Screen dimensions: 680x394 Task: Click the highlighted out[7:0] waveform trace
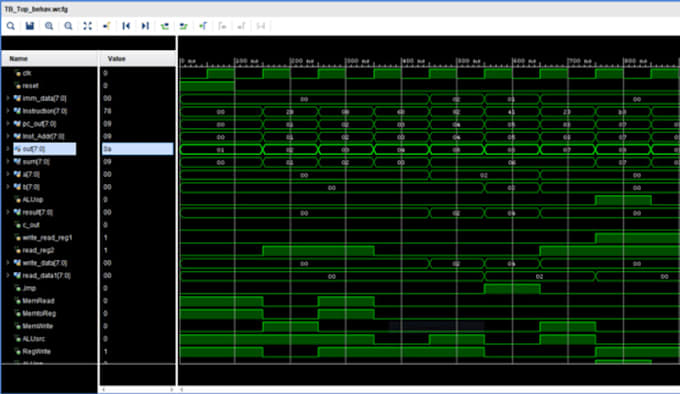tap(429, 150)
